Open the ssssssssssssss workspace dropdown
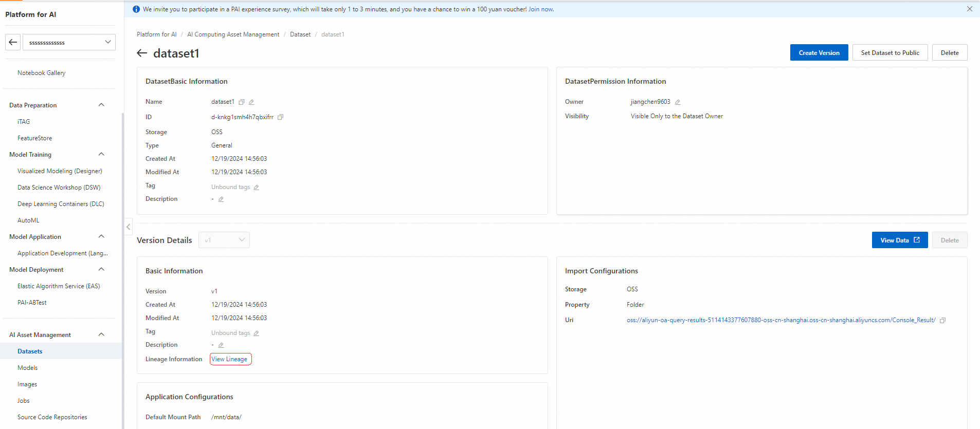 click(69, 42)
